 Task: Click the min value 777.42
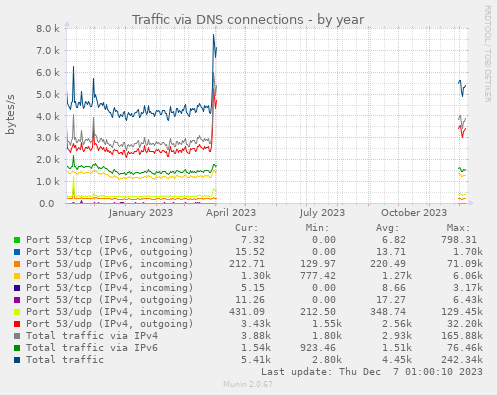(318, 276)
